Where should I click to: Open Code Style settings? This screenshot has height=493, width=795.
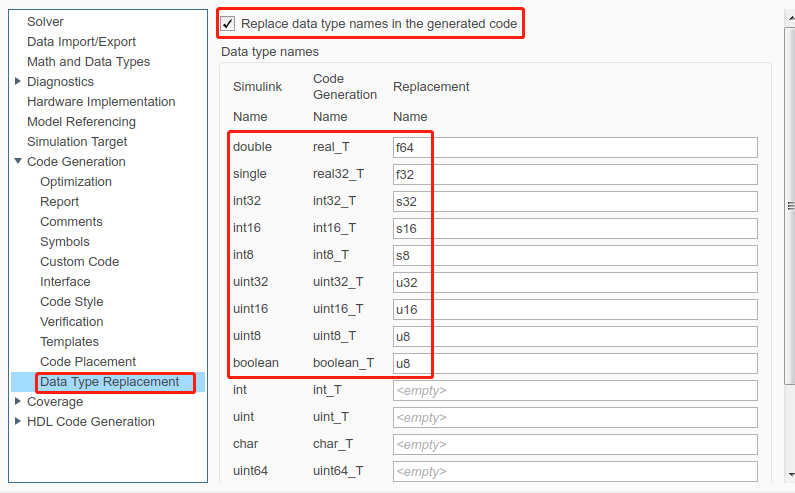71,302
